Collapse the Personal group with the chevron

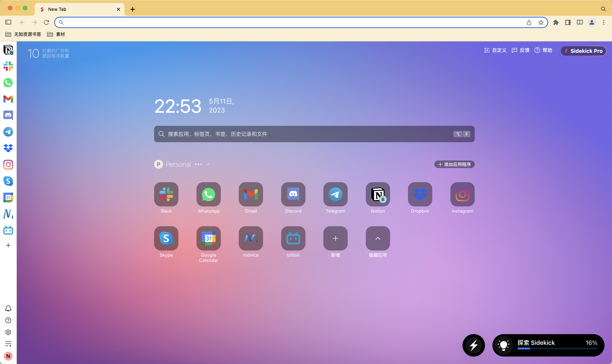208,164
